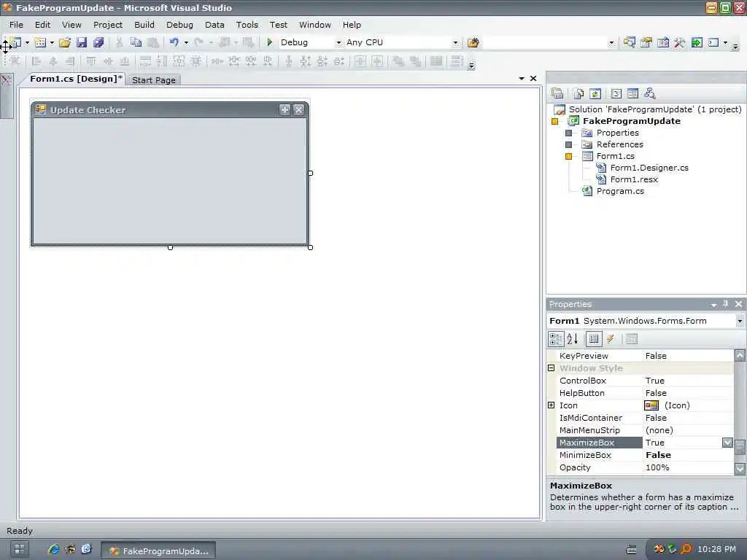
Task: Switch to the Start Page tab
Action: tap(153, 80)
